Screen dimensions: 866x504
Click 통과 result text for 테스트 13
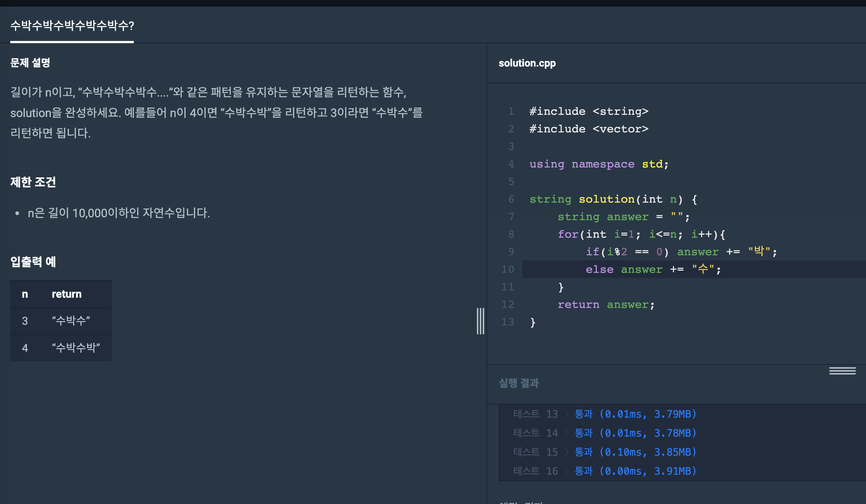pos(583,414)
